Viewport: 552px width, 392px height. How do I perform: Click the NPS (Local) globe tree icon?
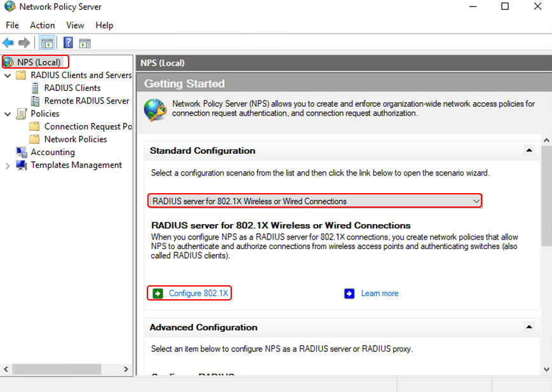pos(8,62)
